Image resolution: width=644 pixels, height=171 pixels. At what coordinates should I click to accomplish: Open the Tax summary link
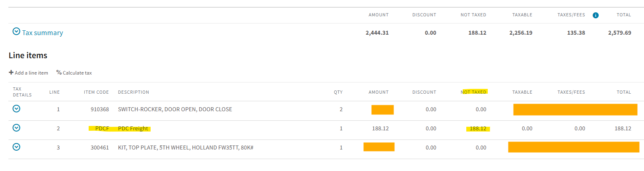pos(43,33)
